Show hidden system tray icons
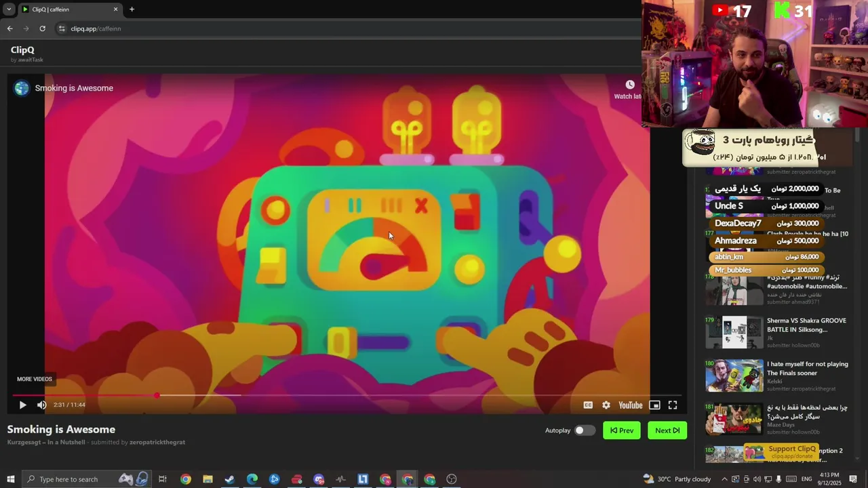This screenshot has height=488, width=868. 724,479
